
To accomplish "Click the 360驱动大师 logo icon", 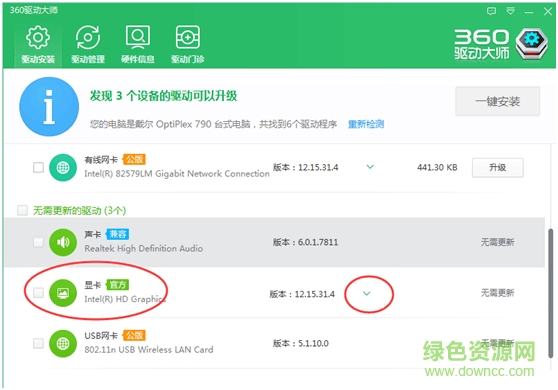I will pos(532,44).
